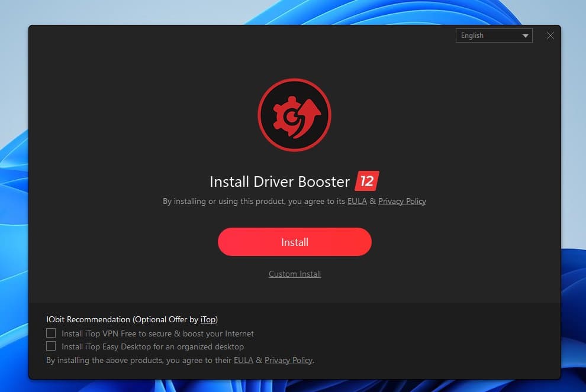This screenshot has height=392, width=586.
Task: Close the Driver Booster installer window
Action: point(550,35)
